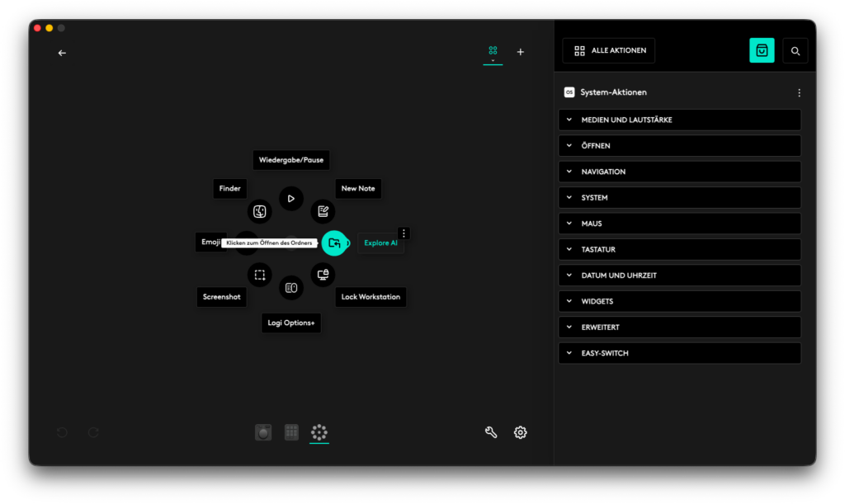Screen dimensions: 845x504
Task: Click the Wiedergabe/Pause play icon in ring
Action: coord(290,199)
